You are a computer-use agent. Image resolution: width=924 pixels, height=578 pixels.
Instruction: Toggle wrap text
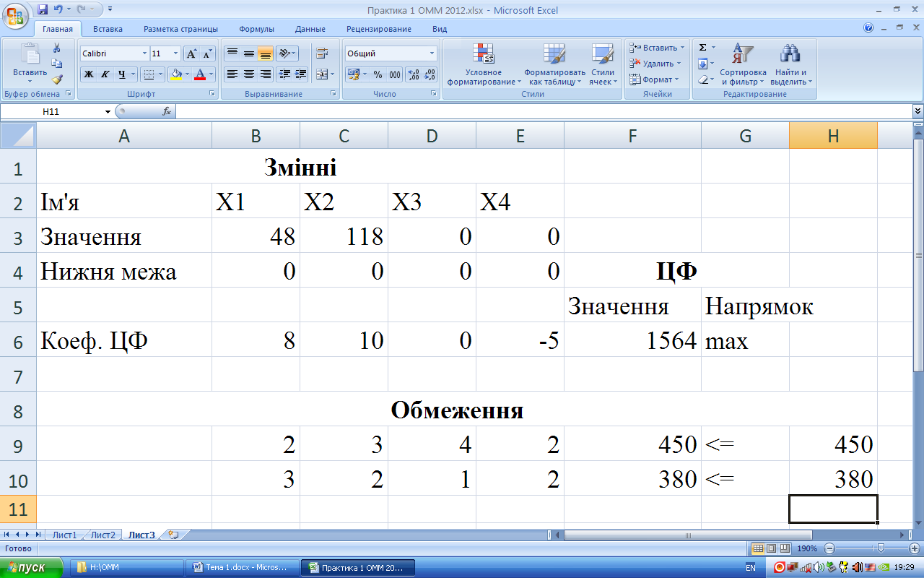click(x=322, y=53)
